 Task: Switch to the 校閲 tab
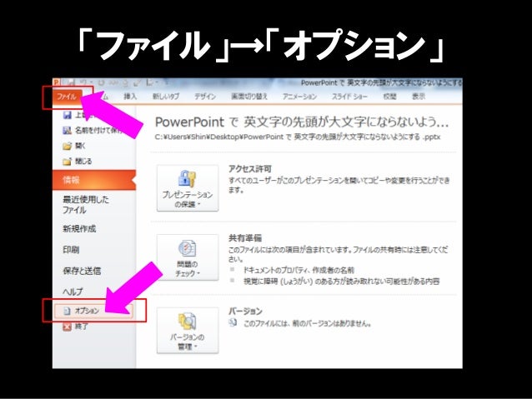tap(389, 97)
